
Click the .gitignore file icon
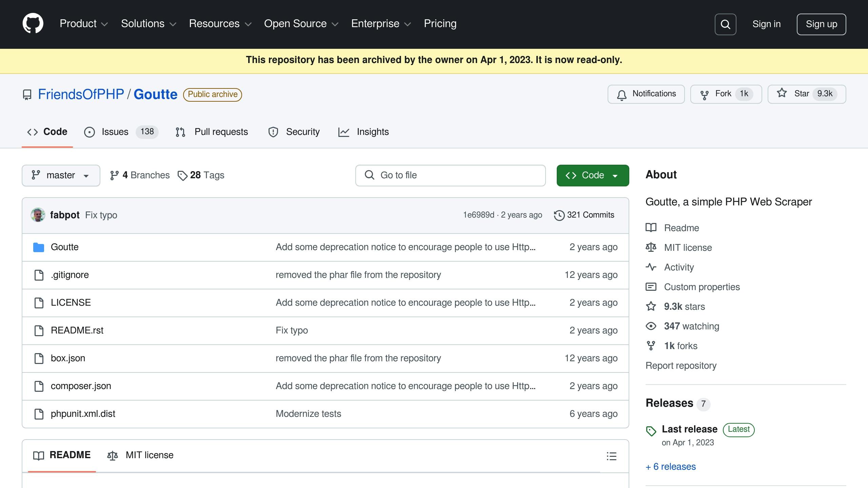point(39,275)
